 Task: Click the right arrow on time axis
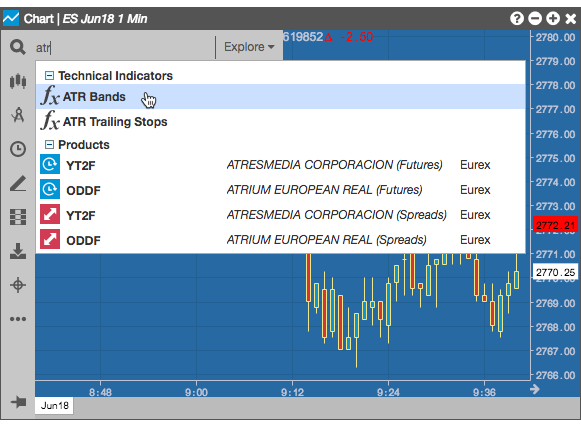click(534, 389)
